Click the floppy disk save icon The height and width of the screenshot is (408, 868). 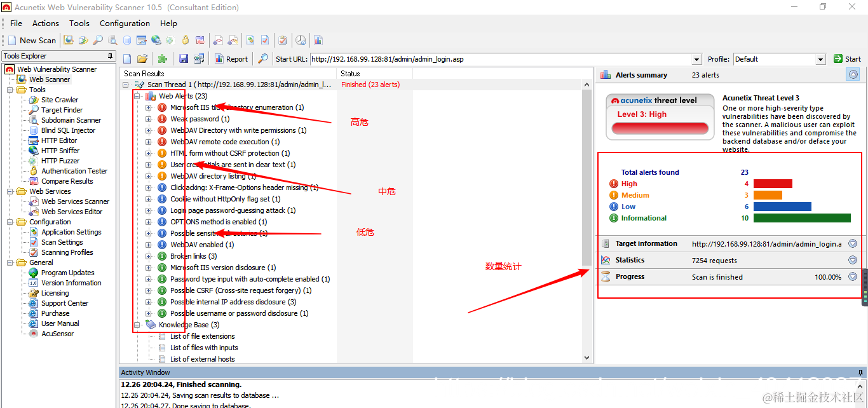tap(184, 59)
